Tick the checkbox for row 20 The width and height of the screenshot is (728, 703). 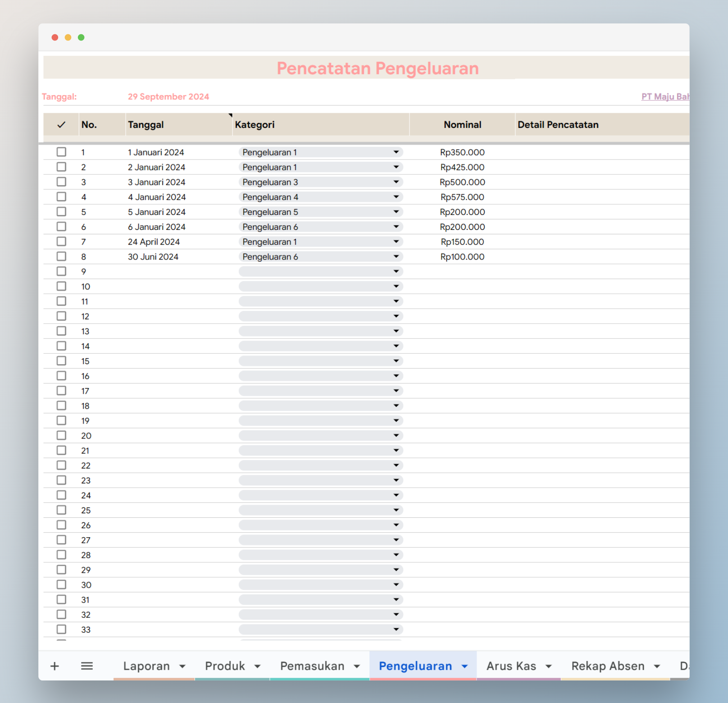(x=61, y=435)
